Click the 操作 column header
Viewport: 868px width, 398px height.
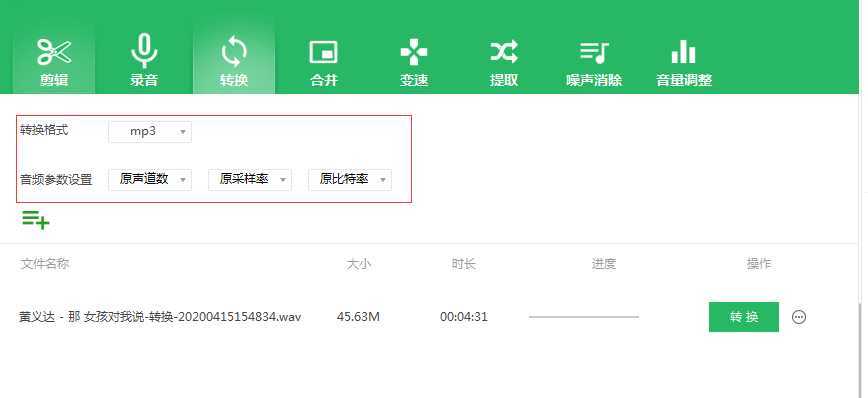[758, 264]
